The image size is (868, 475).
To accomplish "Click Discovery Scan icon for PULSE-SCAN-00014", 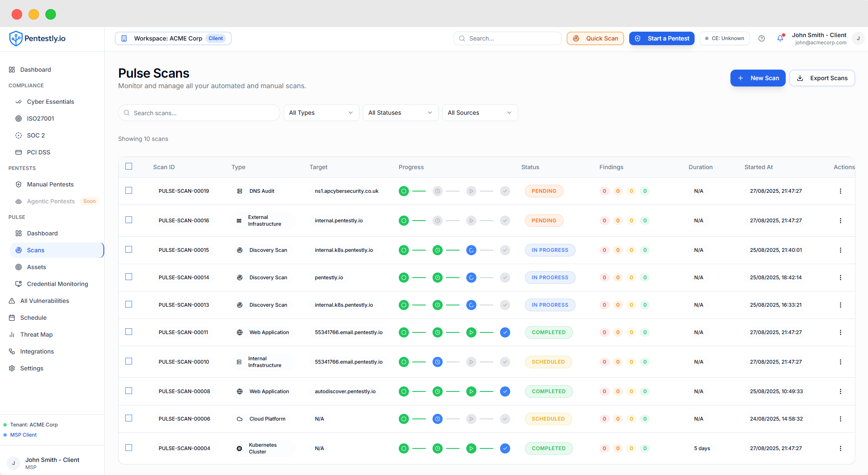I will pyautogui.click(x=240, y=278).
